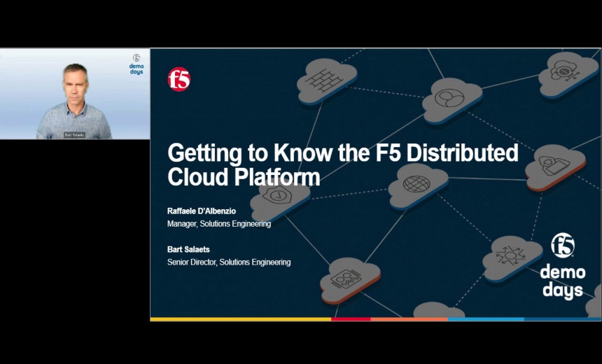Click the ID card cloud icon

pyautogui.click(x=346, y=278)
